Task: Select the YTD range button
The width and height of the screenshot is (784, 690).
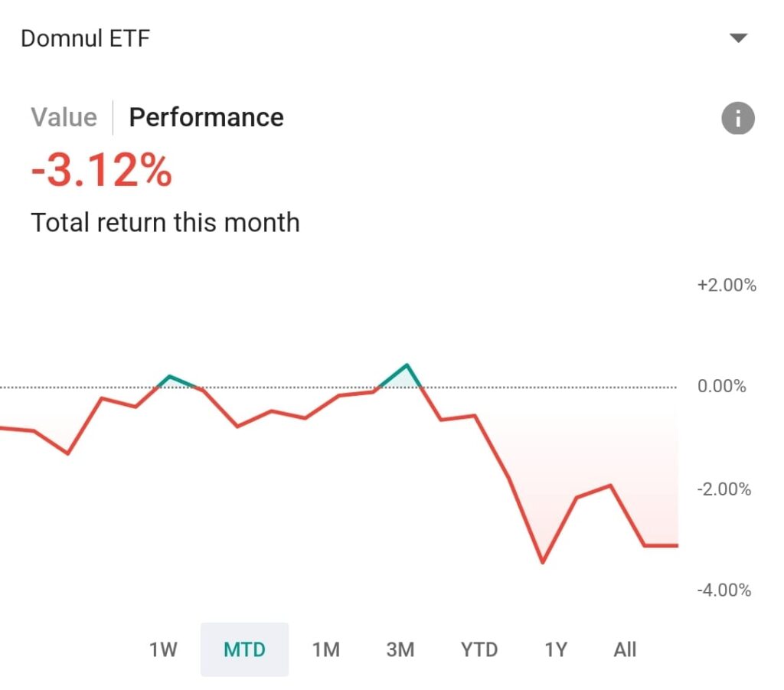Action: (x=479, y=650)
